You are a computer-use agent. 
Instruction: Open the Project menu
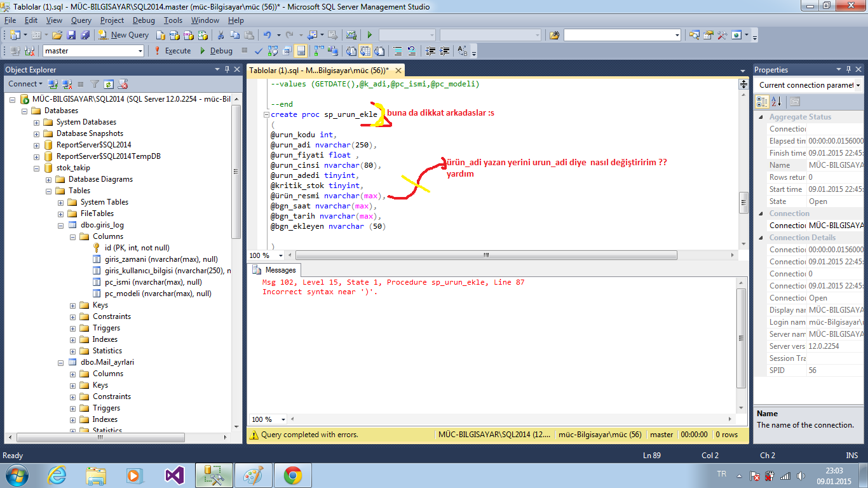pyautogui.click(x=112, y=20)
